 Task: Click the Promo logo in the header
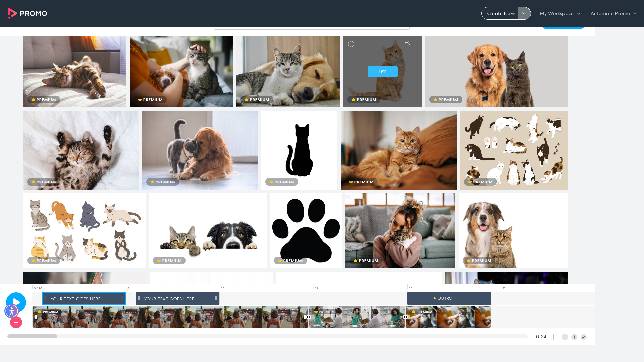coord(28,13)
